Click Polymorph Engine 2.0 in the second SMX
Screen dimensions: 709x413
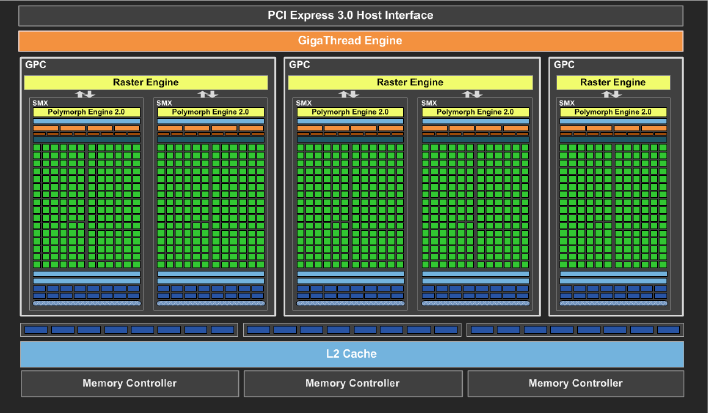click(210, 112)
